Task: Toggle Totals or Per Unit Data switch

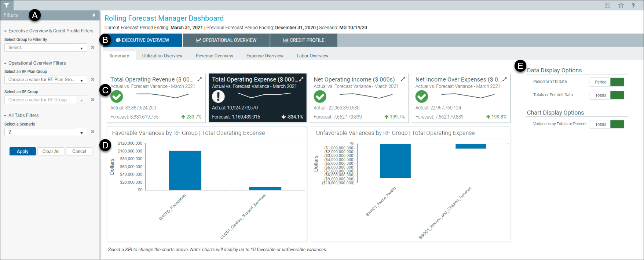Action: tap(607, 95)
